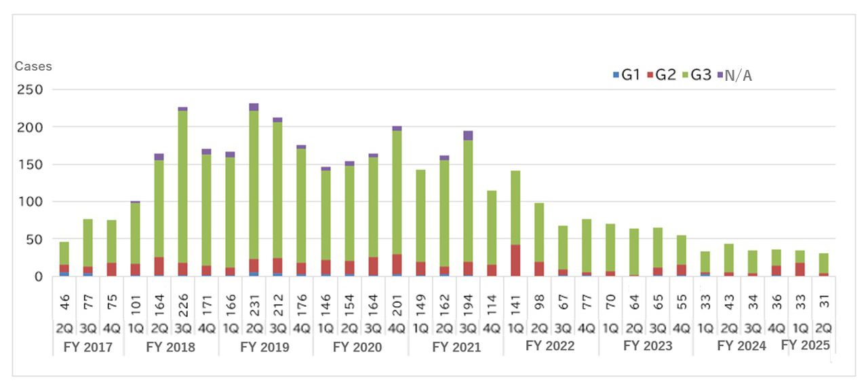This screenshot has width=868, height=391.
Task: Select the N/A legend label text
Action: point(738,75)
